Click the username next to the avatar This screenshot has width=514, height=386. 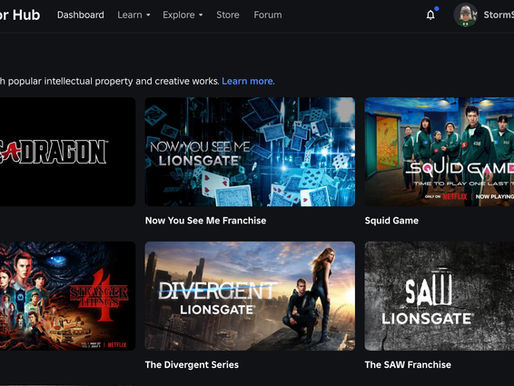pos(499,15)
